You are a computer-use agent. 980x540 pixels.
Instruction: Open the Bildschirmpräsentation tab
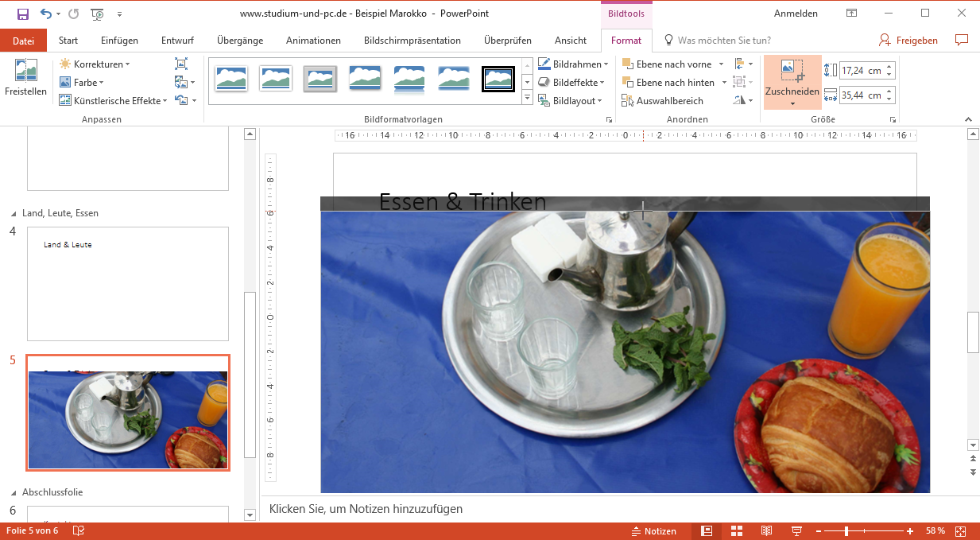coord(412,41)
